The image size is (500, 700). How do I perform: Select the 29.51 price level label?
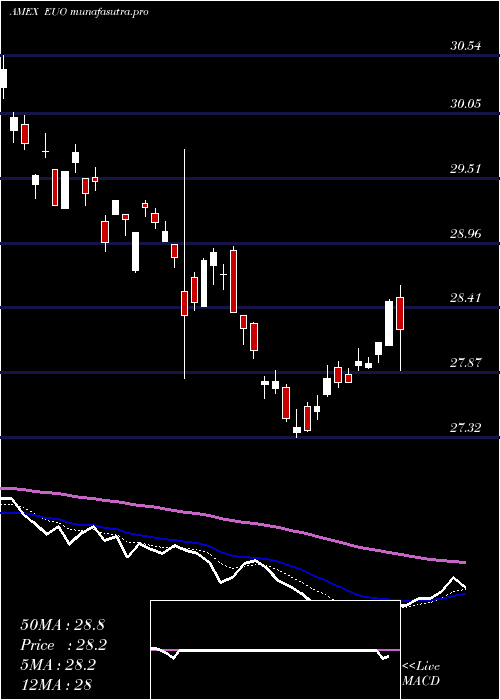466,169
